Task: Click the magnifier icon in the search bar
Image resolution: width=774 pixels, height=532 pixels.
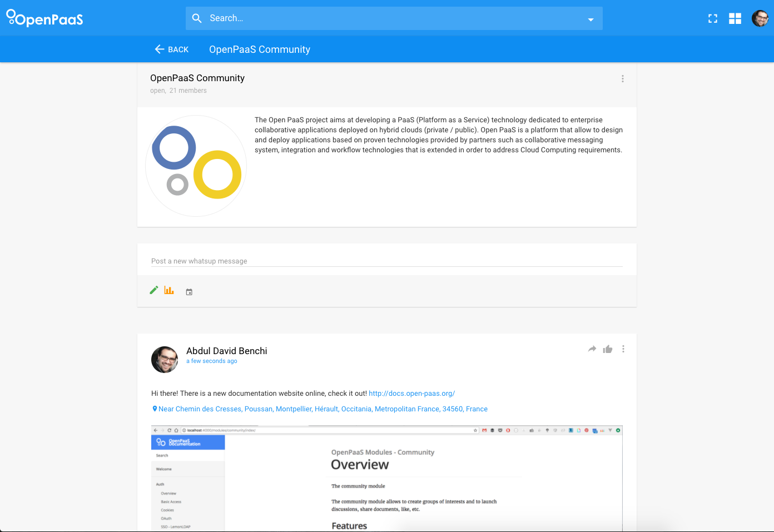Action: (x=197, y=18)
